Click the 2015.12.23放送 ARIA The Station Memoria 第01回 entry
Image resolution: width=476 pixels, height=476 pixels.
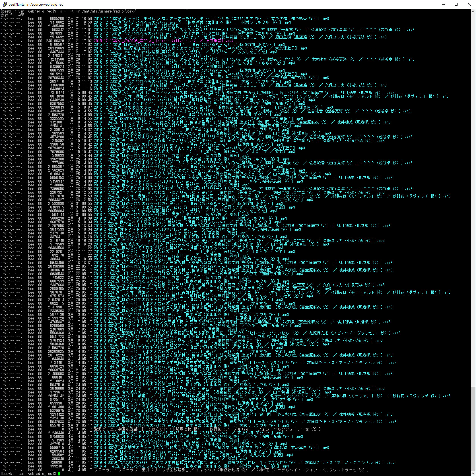coord(204,100)
